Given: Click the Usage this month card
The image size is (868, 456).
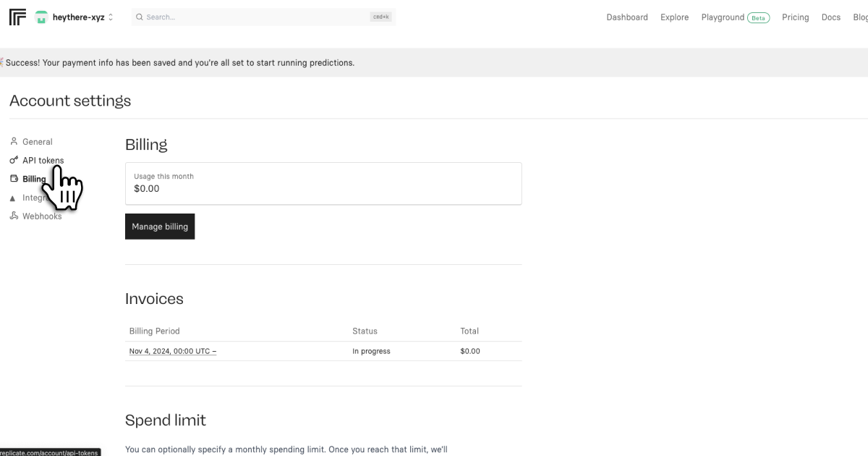Looking at the screenshot, I should 323,183.
